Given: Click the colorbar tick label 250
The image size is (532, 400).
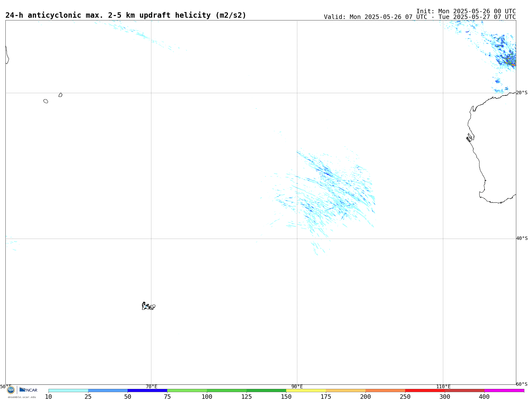Looking at the screenshot, I should click(x=405, y=397).
